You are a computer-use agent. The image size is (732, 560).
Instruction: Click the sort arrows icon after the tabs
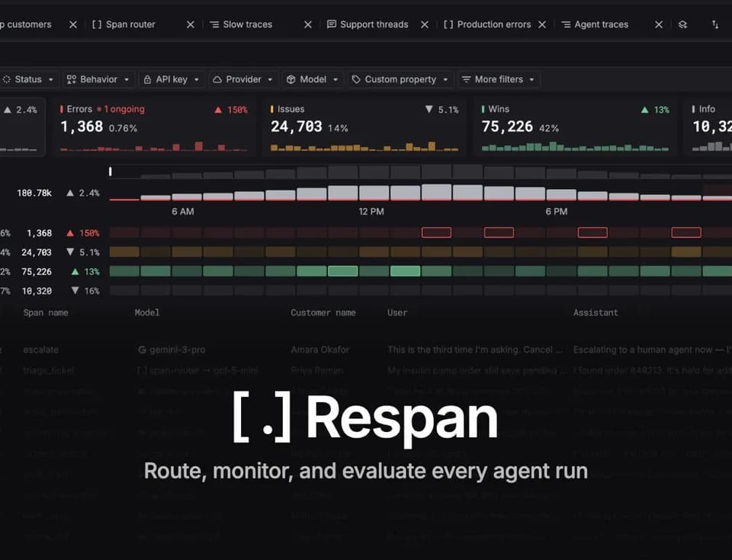tap(715, 24)
